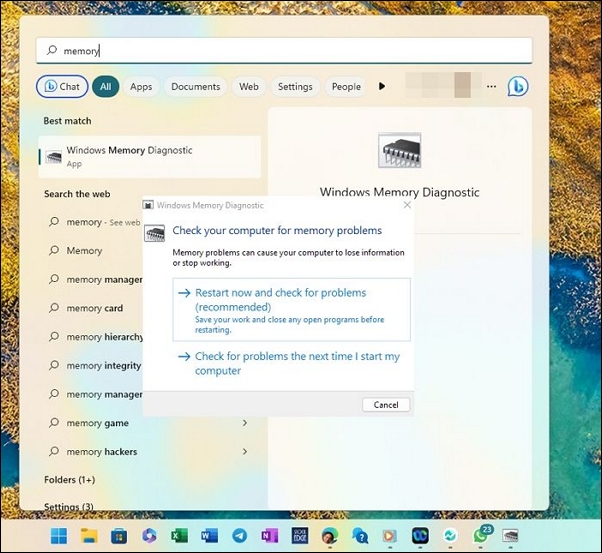Choose Check for problems next time I start

coord(291,363)
